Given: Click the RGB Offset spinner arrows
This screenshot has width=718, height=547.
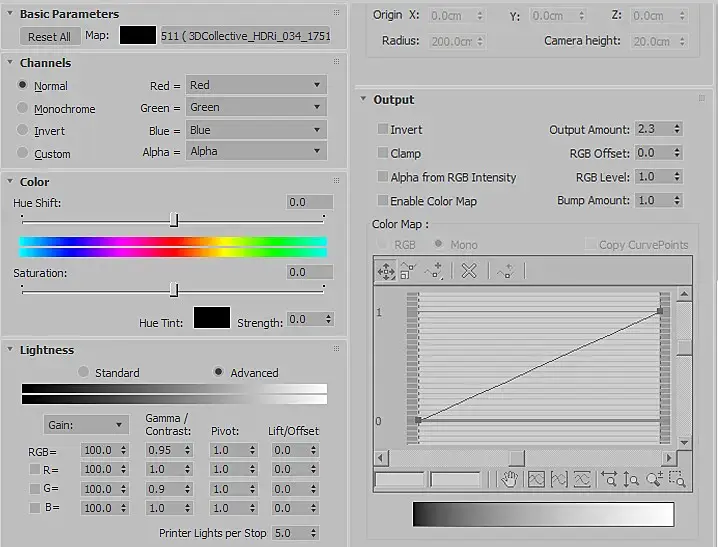Looking at the screenshot, I should click(x=677, y=153).
